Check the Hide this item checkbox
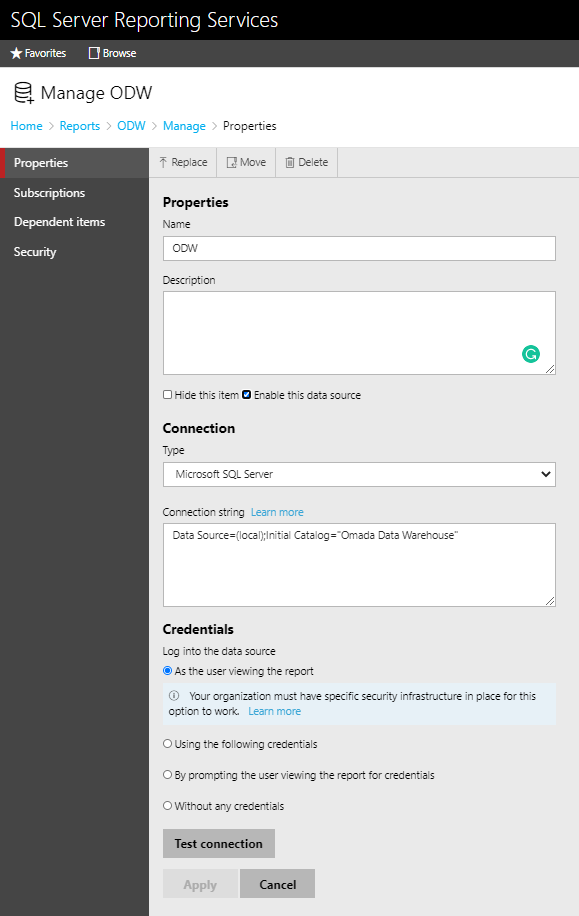Screen dimensions: 579x916 click(x=168, y=395)
